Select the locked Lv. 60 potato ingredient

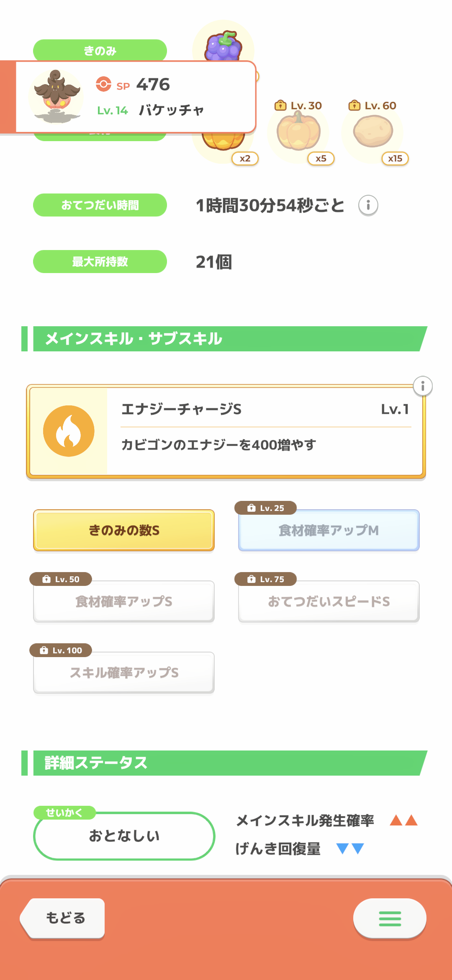click(x=373, y=132)
